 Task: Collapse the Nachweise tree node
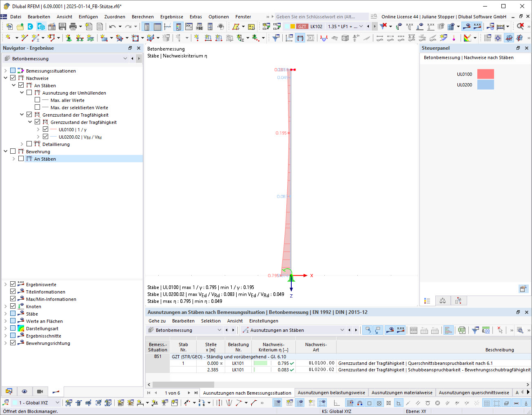(x=5, y=78)
